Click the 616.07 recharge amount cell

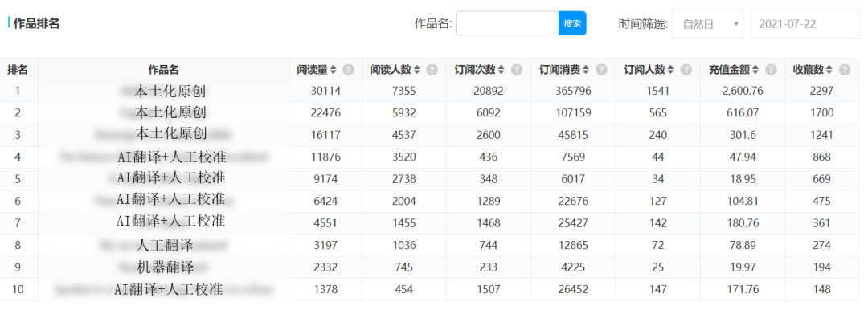pos(743,113)
